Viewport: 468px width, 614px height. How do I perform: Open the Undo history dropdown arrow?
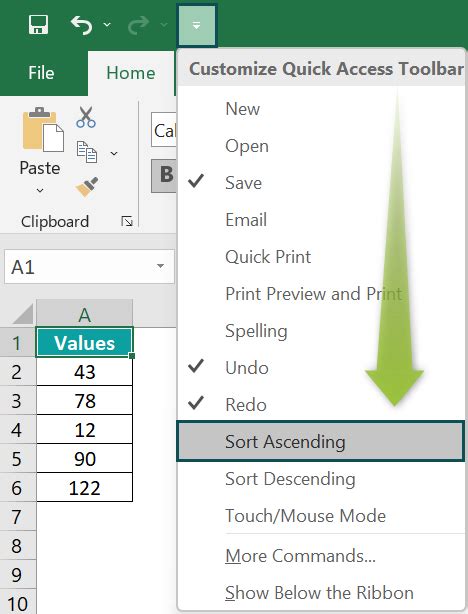pos(107,25)
